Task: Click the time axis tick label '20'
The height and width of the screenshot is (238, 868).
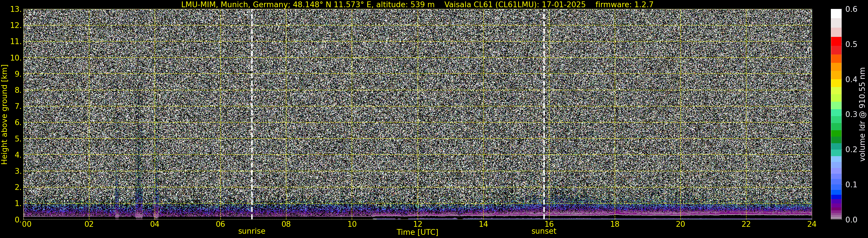Action: (x=680, y=224)
